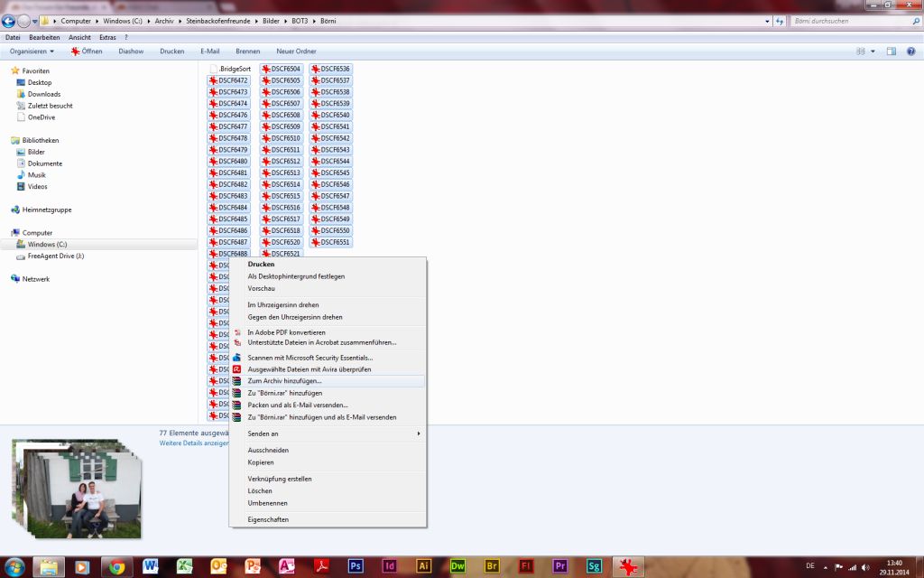Choose Zum Archiv hinzufügen...
The width and height of the screenshot is (924, 578).
pyautogui.click(x=327, y=381)
